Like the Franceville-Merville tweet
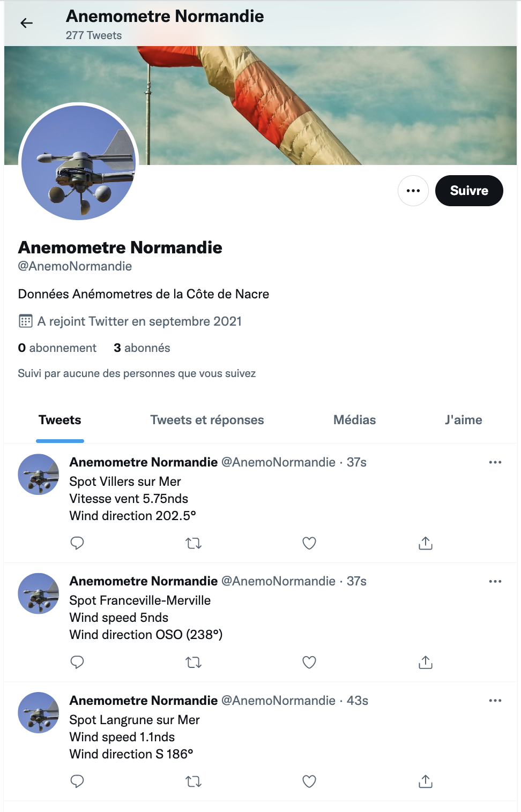 [309, 663]
